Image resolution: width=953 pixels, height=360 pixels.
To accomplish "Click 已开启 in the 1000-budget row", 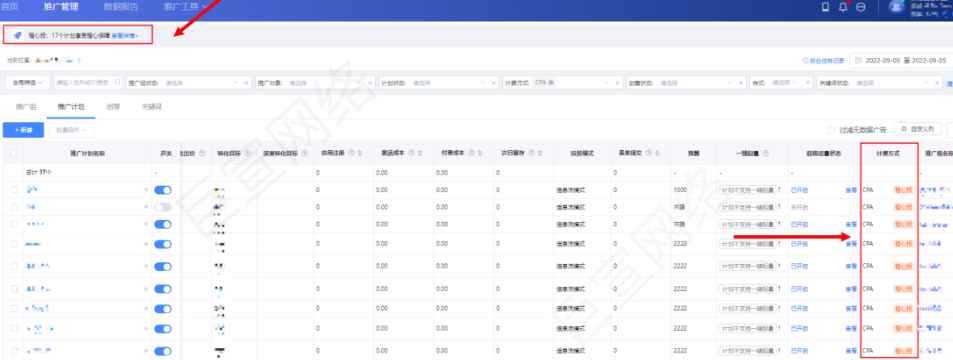I will pyautogui.click(x=800, y=190).
